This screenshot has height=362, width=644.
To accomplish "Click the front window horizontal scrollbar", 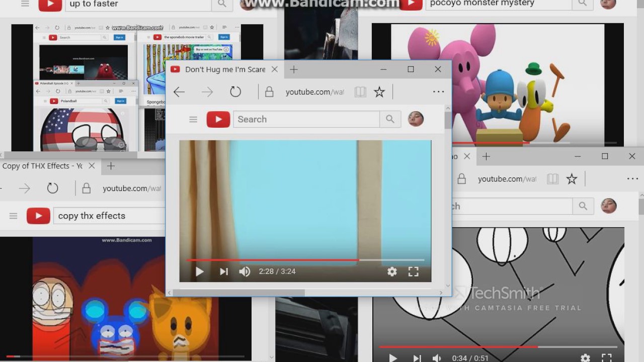I will pyautogui.click(x=239, y=292).
